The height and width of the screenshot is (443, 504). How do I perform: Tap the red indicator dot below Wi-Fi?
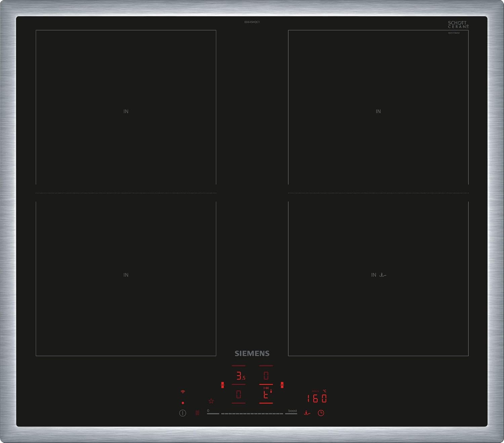click(183, 403)
